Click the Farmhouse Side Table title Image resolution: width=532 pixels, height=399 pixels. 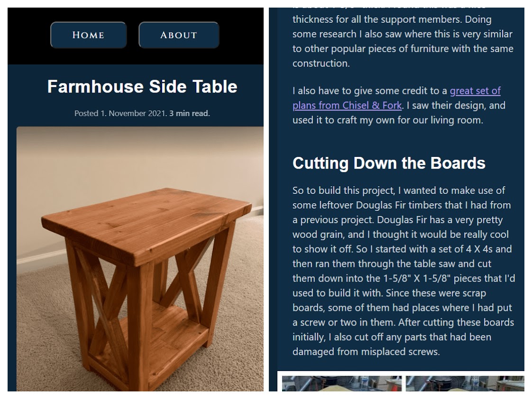[x=142, y=87]
